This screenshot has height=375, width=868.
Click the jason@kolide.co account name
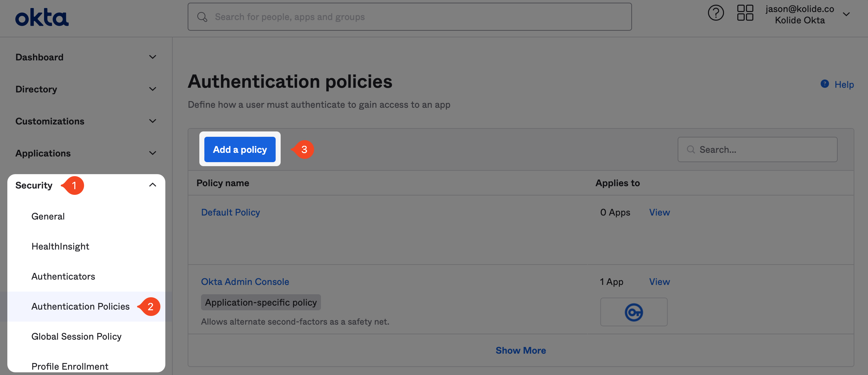[x=800, y=9]
